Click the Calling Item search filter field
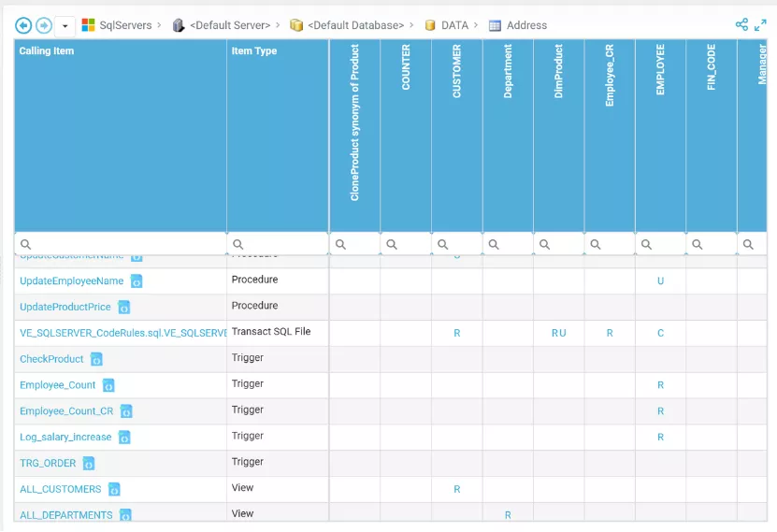The image size is (777, 532). (121, 244)
